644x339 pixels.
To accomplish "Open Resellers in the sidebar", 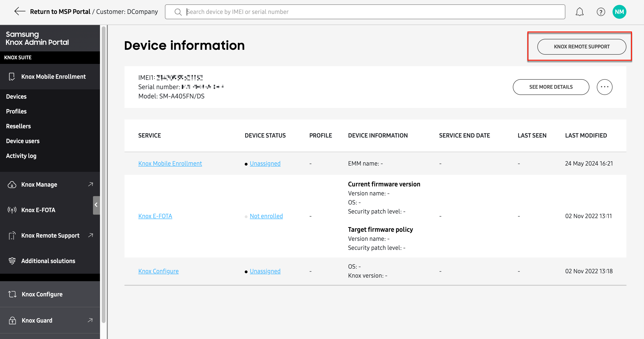I will pyautogui.click(x=18, y=126).
